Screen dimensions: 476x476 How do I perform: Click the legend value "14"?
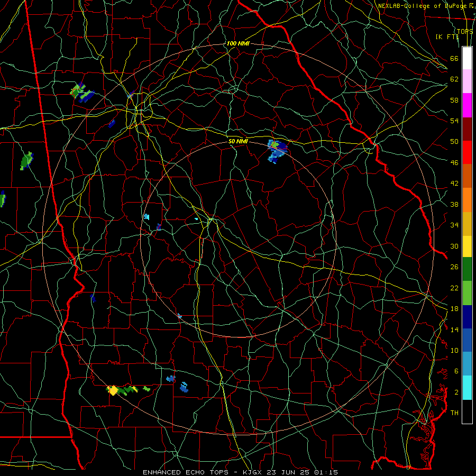(454, 329)
